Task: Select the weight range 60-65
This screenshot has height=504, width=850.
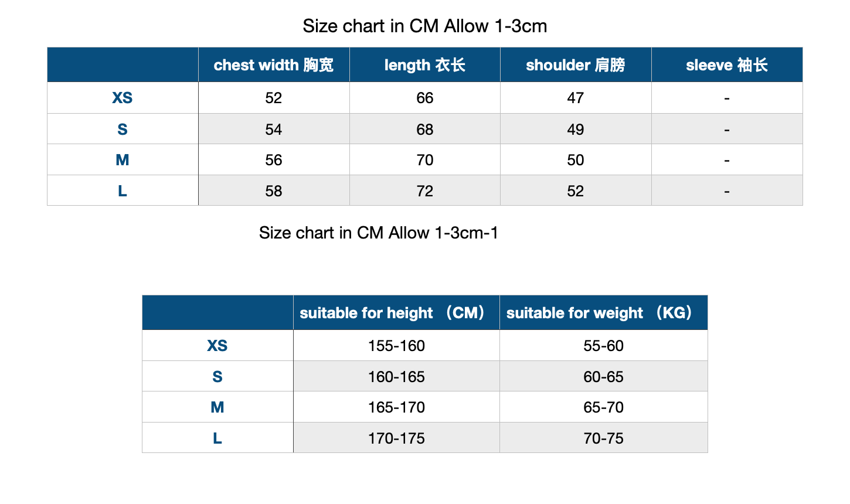Action: tap(604, 376)
